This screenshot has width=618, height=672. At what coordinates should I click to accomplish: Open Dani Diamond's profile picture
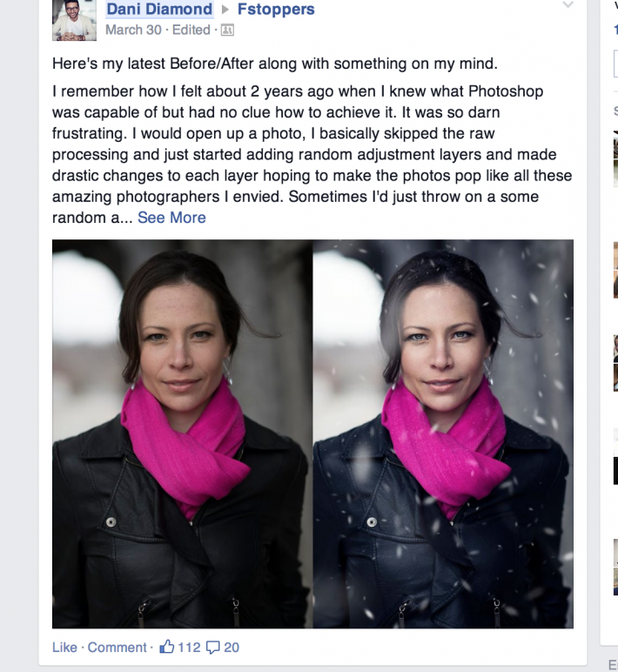coord(74,20)
